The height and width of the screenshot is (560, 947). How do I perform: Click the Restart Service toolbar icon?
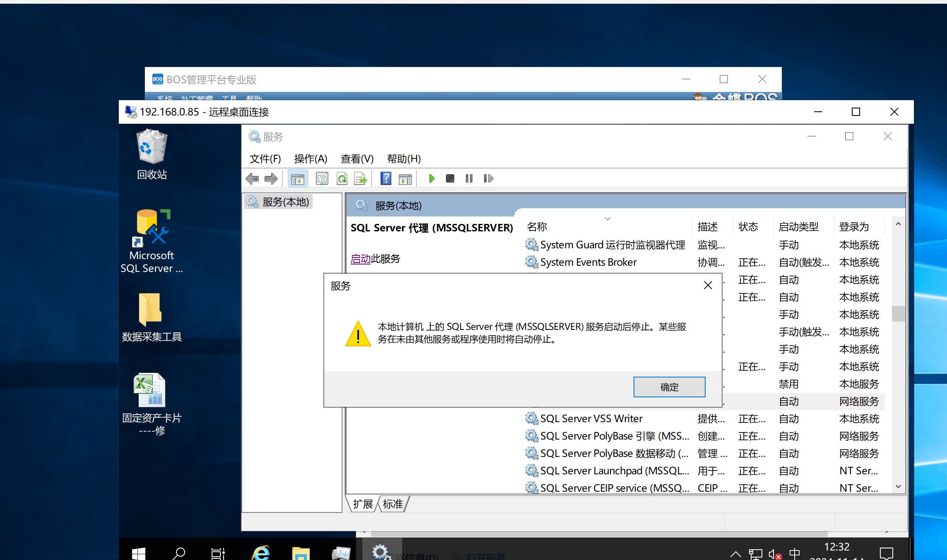(x=488, y=178)
